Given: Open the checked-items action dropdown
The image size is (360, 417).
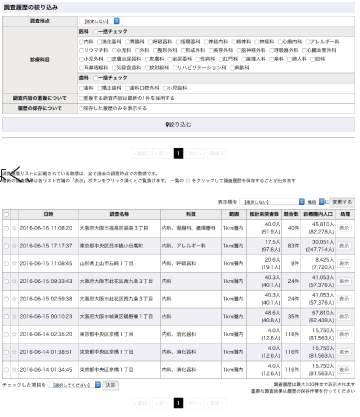Looking at the screenshot, I should [x=74, y=385].
